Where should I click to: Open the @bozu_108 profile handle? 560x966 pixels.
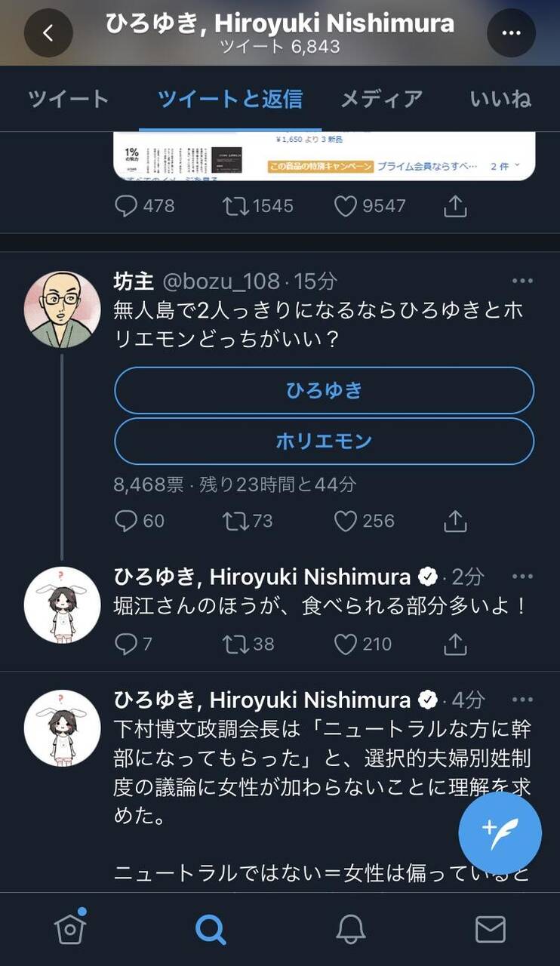(222, 281)
